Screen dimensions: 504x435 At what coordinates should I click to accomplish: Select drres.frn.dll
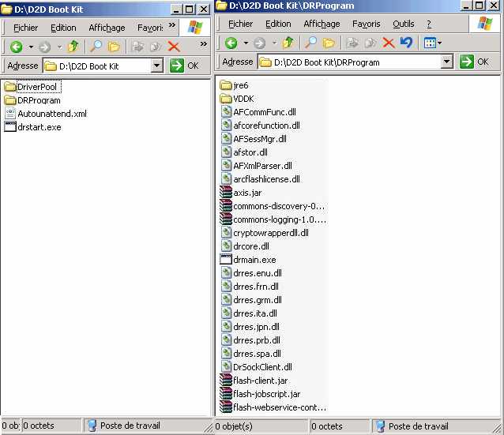(x=250, y=287)
